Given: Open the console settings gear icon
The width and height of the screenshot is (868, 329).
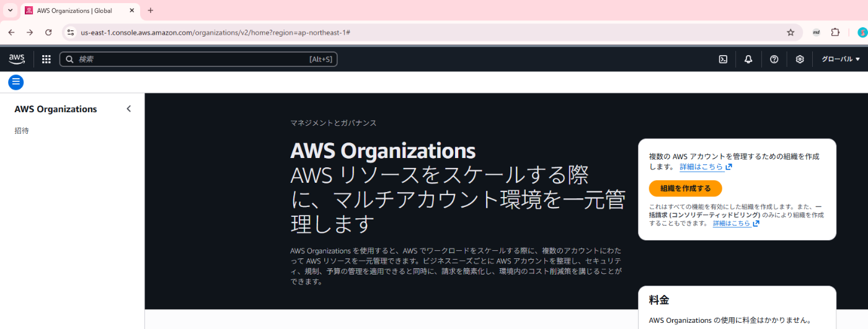Looking at the screenshot, I should pos(800,59).
